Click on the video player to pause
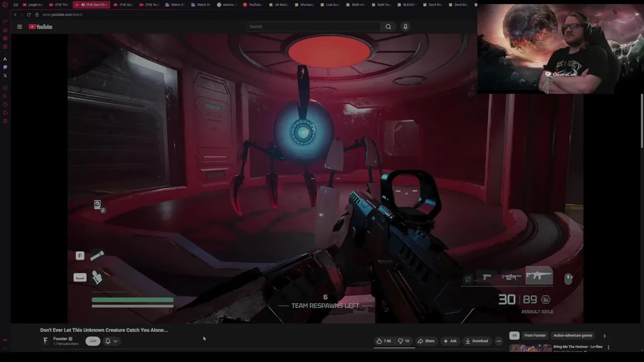This screenshot has width=644, height=362. 326,178
